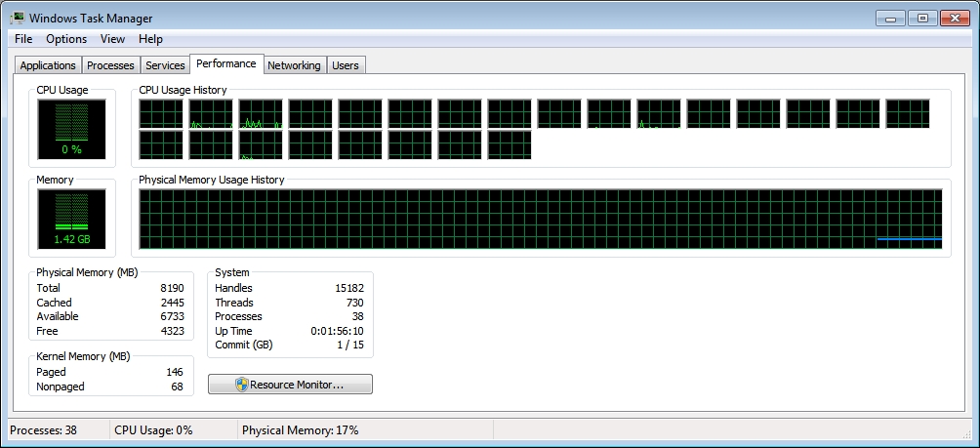
Task: Open the Options menu
Action: [x=66, y=39]
